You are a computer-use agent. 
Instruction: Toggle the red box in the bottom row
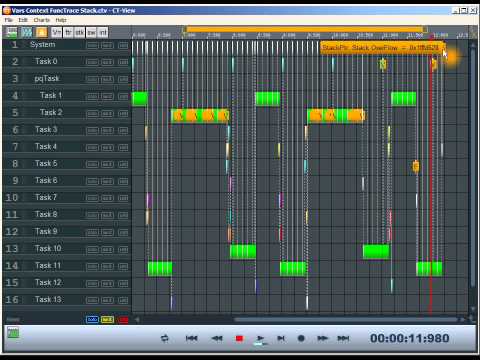(123, 320)
